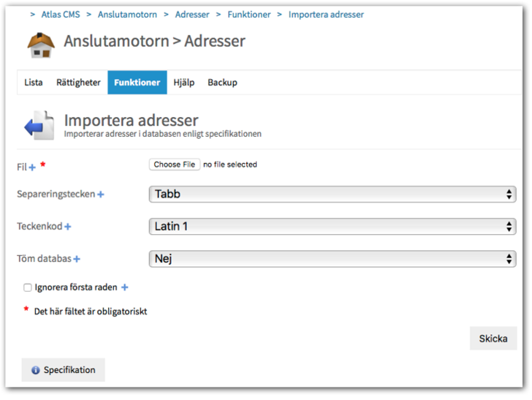Switch to the Lista tab

[x=34, y=83]
